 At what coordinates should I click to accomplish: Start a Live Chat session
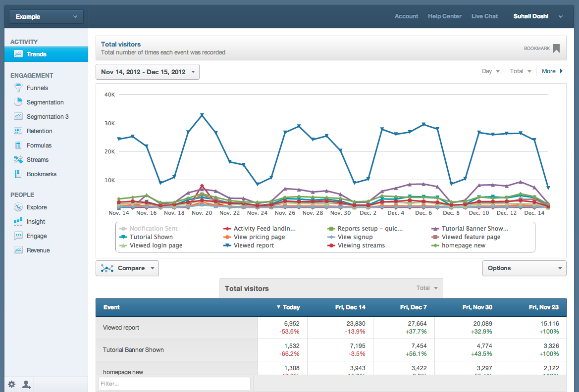coord(484,16)
